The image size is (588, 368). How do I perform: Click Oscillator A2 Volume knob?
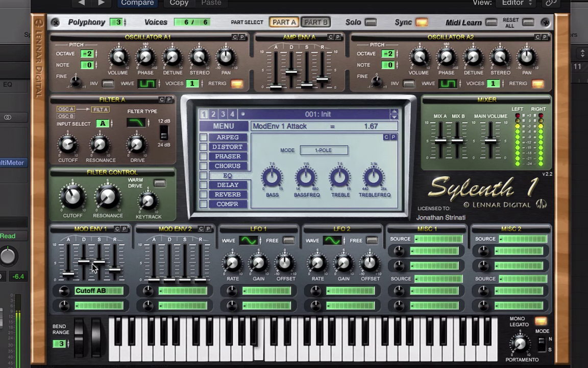click(x=419, y=57)
